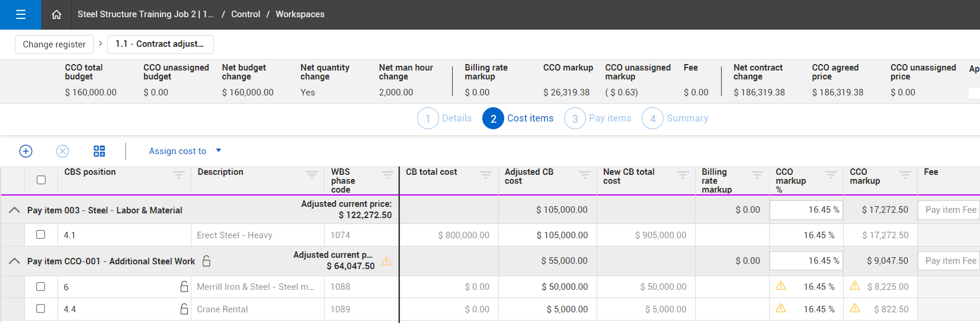Click the add cost item plus icon
Viewport: 980px width, 323px height.
[26, 151]
